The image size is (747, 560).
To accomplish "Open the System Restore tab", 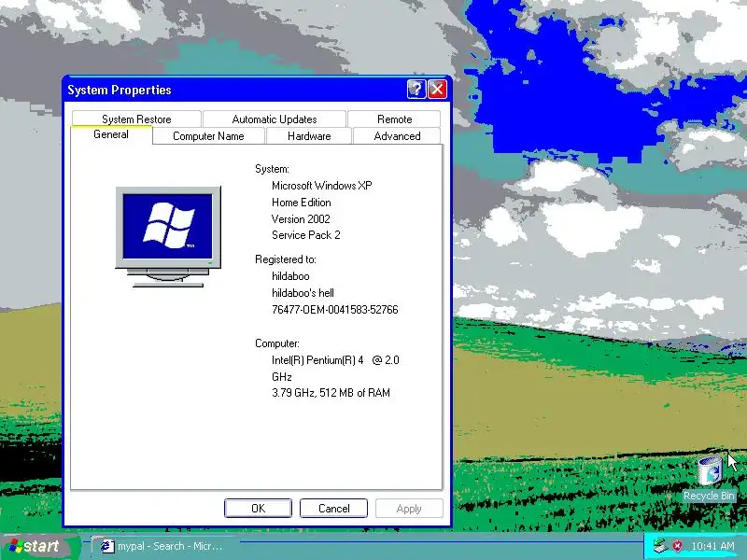I will tap(136, 119).
